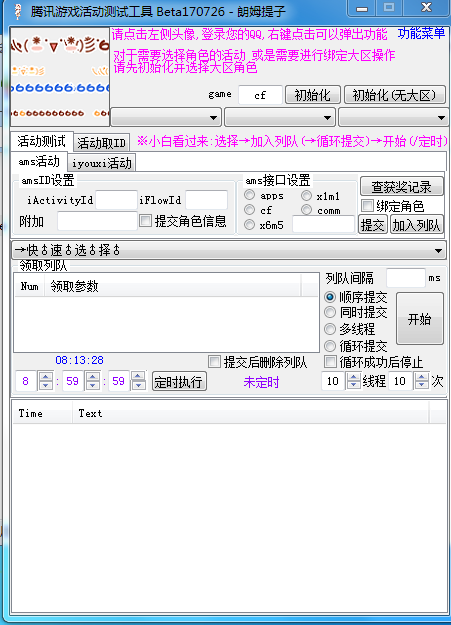The width and height of the screenshot is (451, 625).
Task: Increase the seconds stepper up arrow
Action: click(x=138, y=377)
